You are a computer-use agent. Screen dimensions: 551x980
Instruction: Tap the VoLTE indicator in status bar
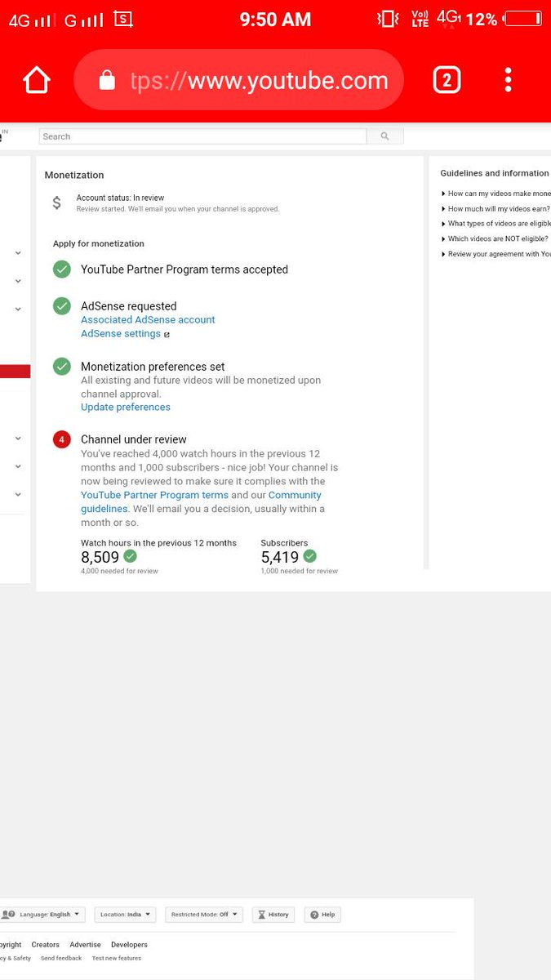coord(420,19)
